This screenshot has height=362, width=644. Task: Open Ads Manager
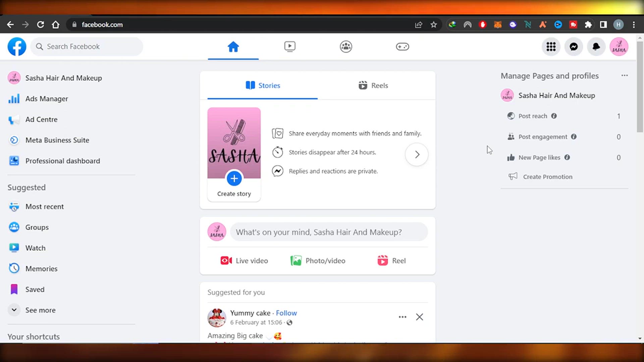coord(47,99)
